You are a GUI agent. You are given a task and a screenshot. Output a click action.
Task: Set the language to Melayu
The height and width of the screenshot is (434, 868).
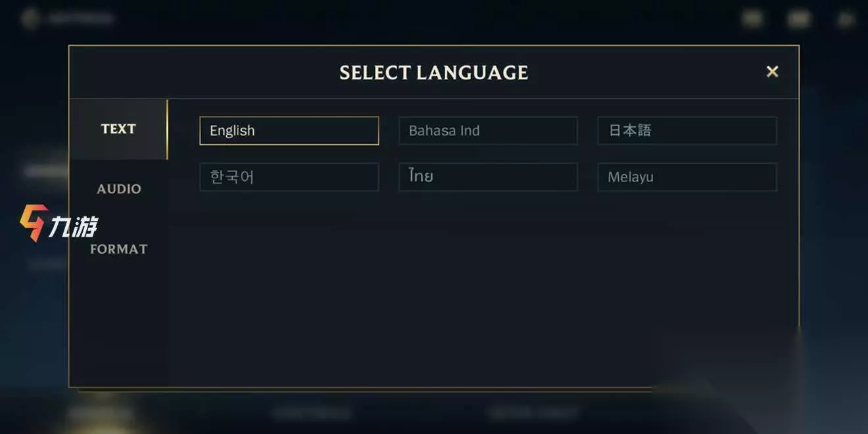[x=687, y=177]
